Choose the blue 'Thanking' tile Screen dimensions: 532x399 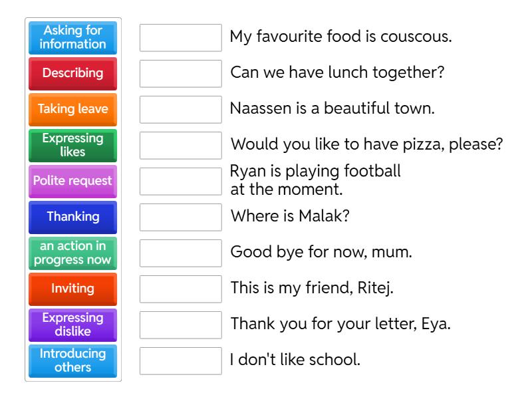[x=72, y=217]
